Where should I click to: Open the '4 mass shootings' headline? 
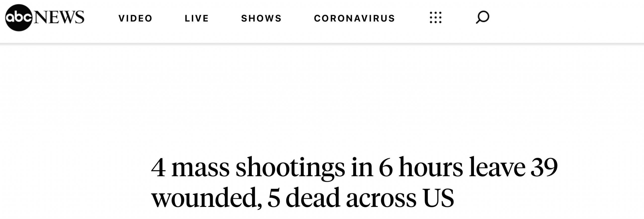[354, 167]
